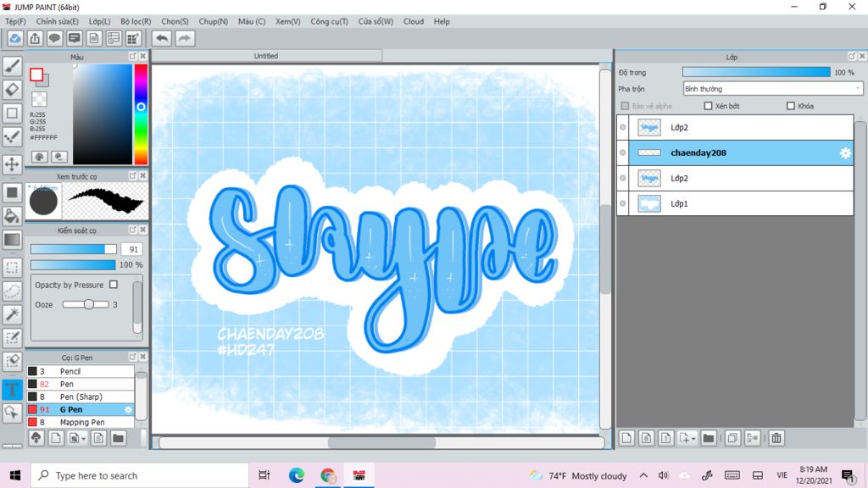
Task: Open settings gear of chaenday208 layer
Action: click(x=845, y=153)
